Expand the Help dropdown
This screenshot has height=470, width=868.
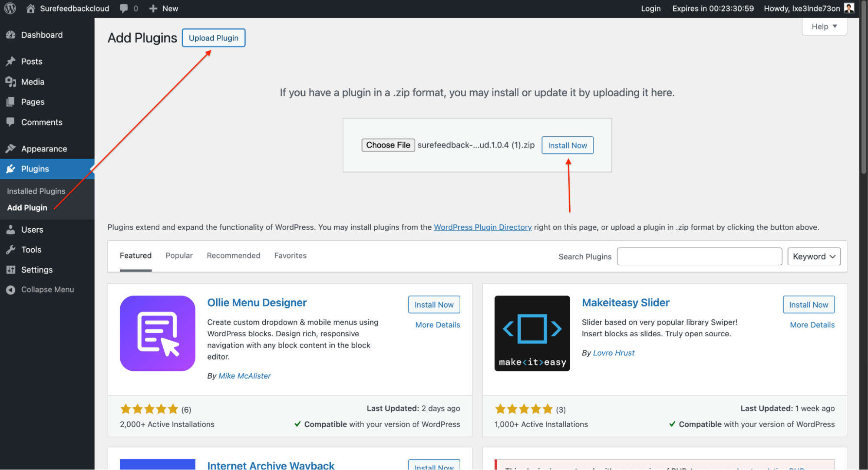click(x=824, y=26)
